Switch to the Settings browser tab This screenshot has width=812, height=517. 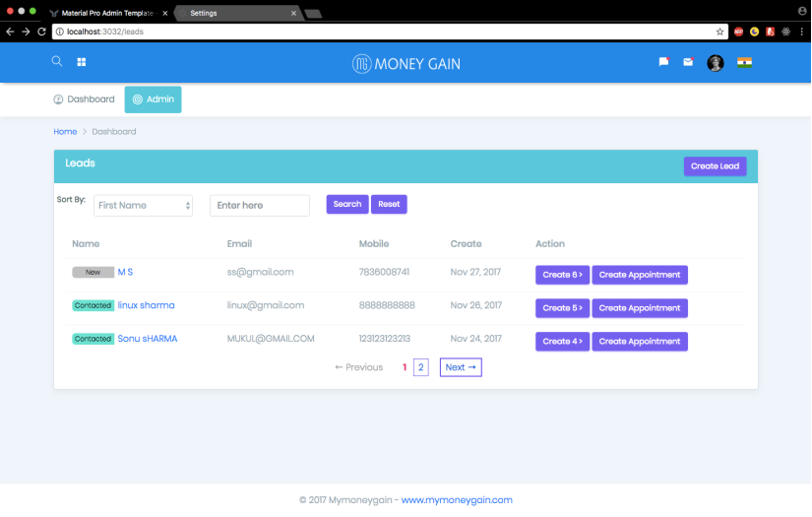(237, 13)
